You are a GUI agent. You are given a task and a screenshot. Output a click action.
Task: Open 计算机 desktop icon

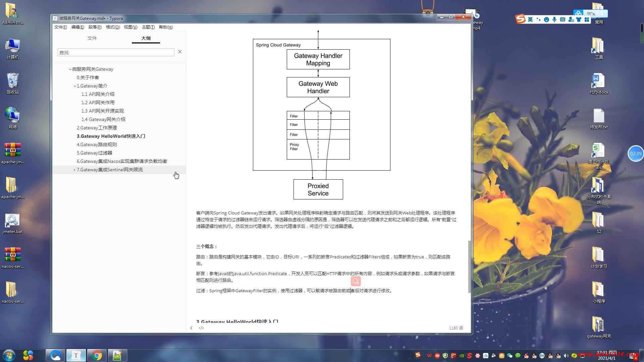[x=12, y=49]
